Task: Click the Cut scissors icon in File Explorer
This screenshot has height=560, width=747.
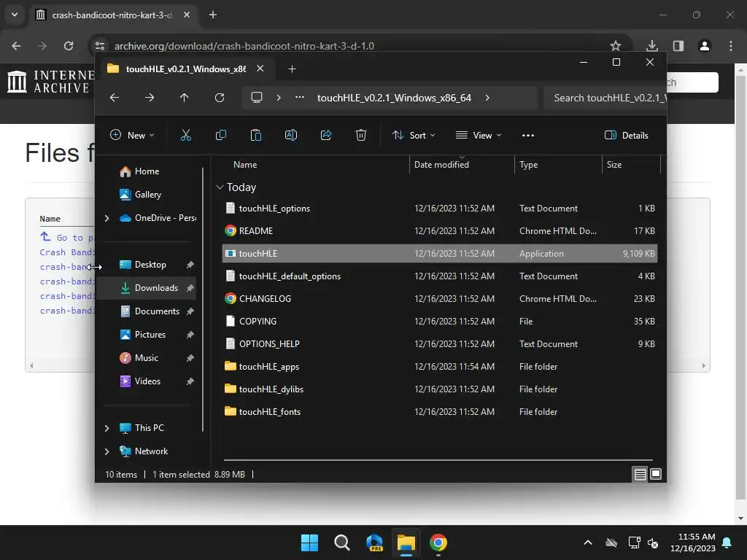Action: 186,135
